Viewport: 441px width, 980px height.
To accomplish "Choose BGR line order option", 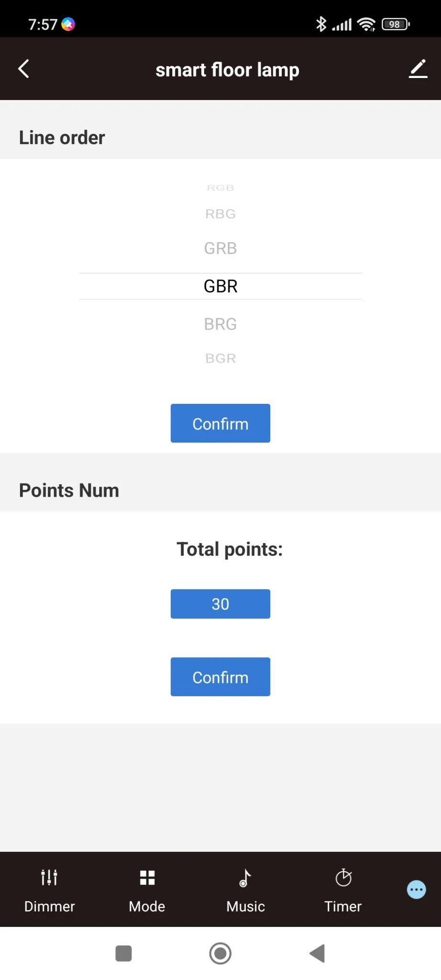I will pyautogui.click(x=220, y=358).
